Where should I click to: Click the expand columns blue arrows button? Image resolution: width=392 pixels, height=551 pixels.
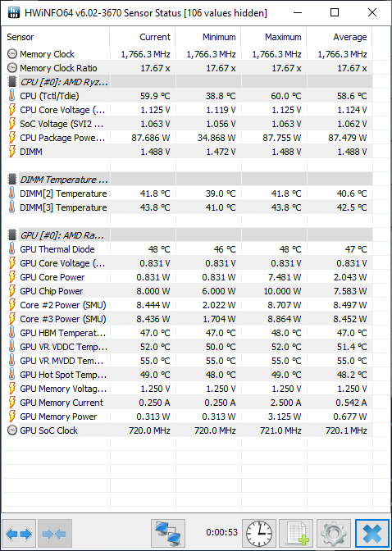coord(19,534)
